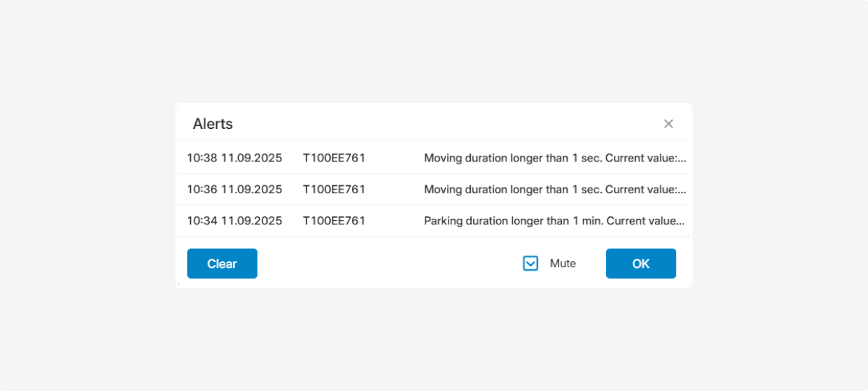Viewport: 868px width, 391px height.
Task: Select the 10:34 time in the third alert
Action: pyautogui.click(x=202, y=221)
